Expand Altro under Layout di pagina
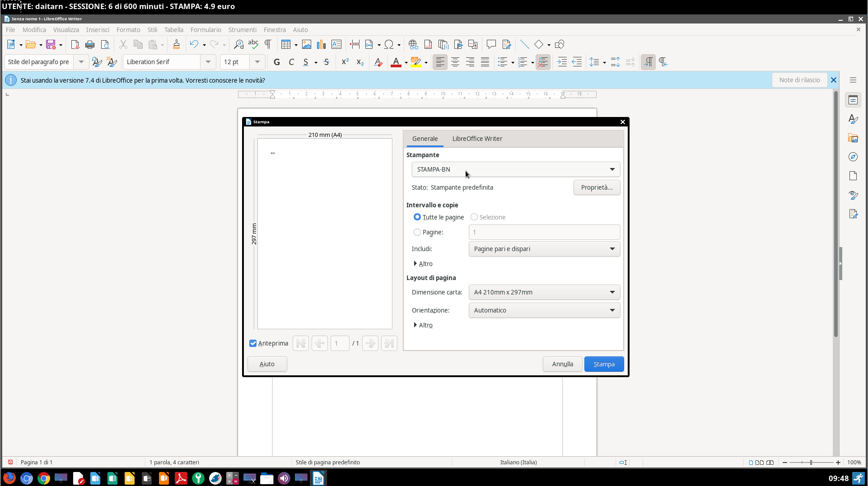 coord(423,325)
